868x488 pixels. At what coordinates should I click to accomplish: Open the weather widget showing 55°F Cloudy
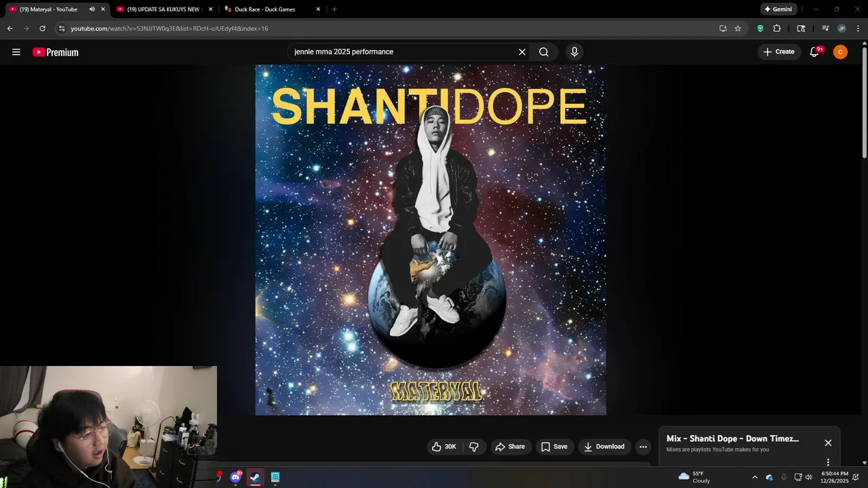click(x=694, y=477)
